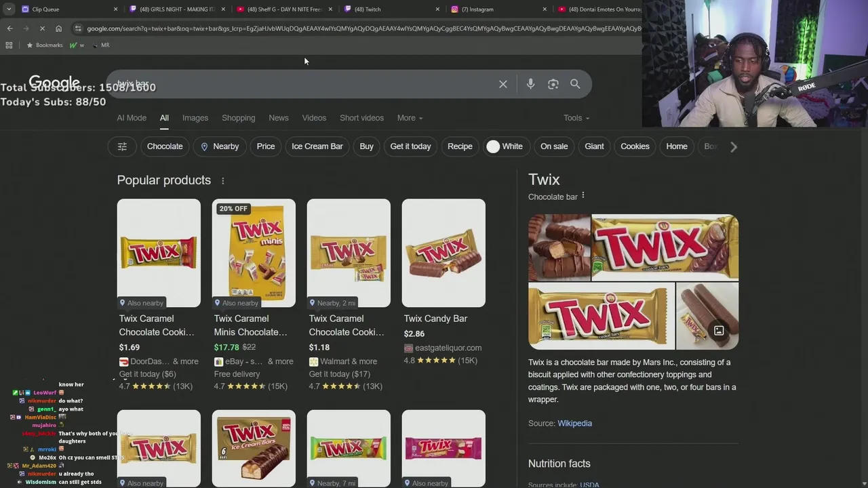Stop page loading in browser toolbar
The height and width of the screenshot is (488, 868).
click(x=42, y=28)
